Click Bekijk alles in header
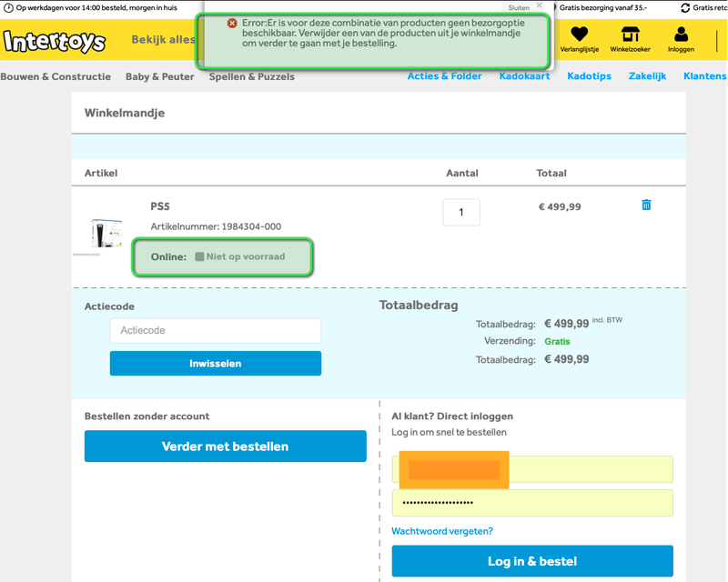The height and width of the screenshot is (582, 728). click(x=164, y=39)
